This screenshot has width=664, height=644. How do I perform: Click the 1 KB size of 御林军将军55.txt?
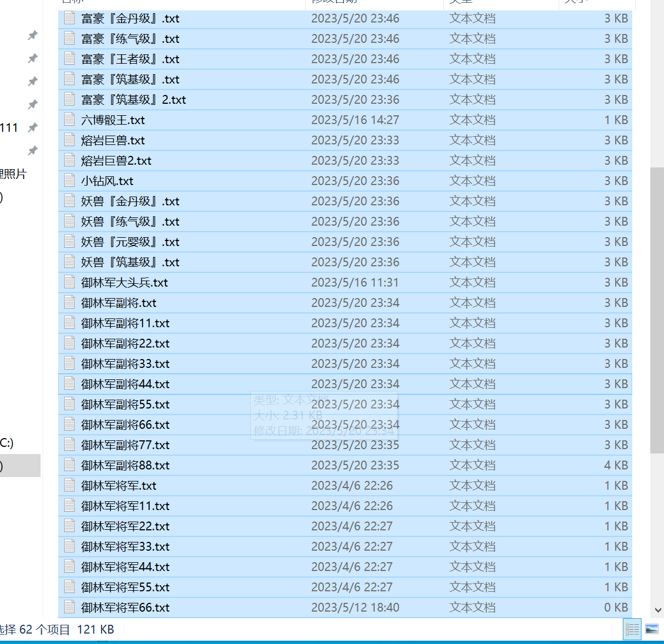[616, 587]
